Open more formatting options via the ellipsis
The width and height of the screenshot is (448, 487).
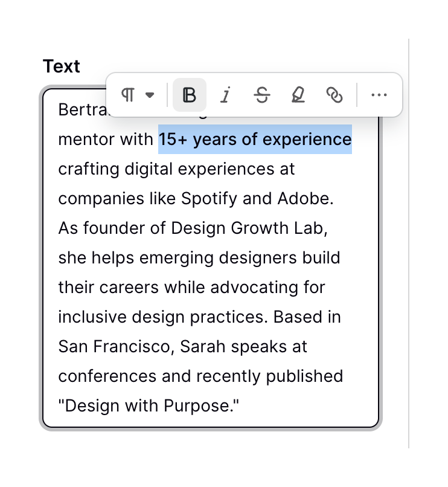379,95
